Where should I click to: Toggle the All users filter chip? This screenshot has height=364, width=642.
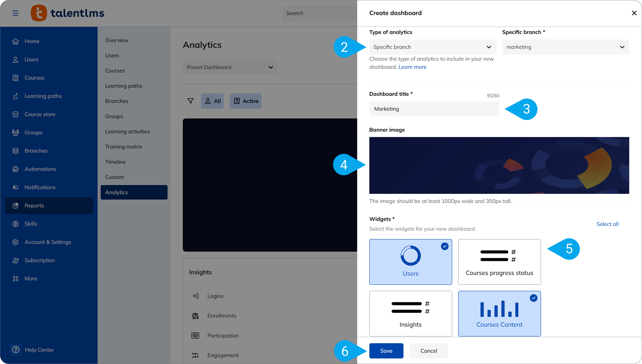point(212,101)
